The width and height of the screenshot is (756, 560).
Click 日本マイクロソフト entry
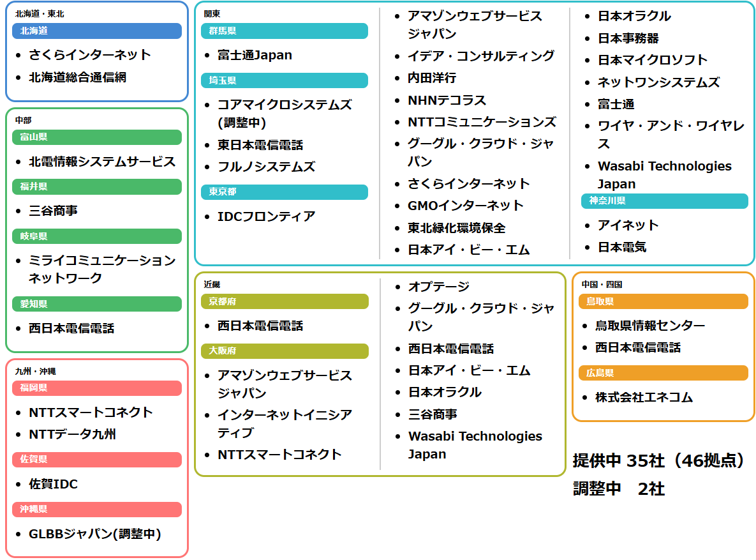[x=653, y=61]
